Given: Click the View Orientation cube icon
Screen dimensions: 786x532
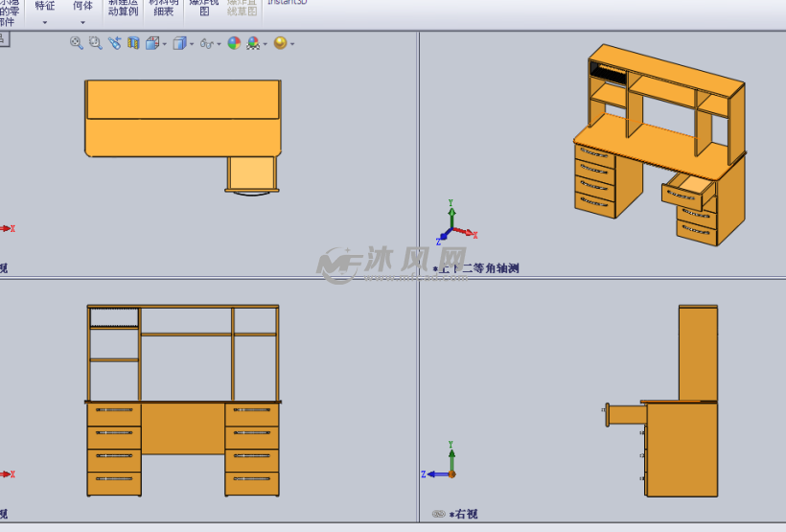Looking at the screenshot, I should coord(151,43).
